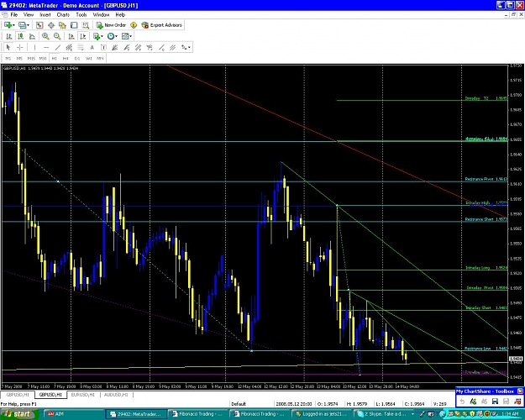The image size is (525, 420).
Task: Open the Help menu
Action: [x=120, y=15]
